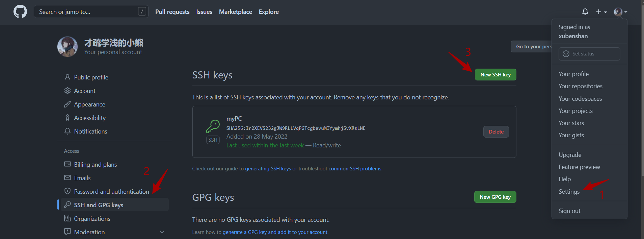Open the notifications bell icon
This screenshot has width=644, height=239.
585,12
